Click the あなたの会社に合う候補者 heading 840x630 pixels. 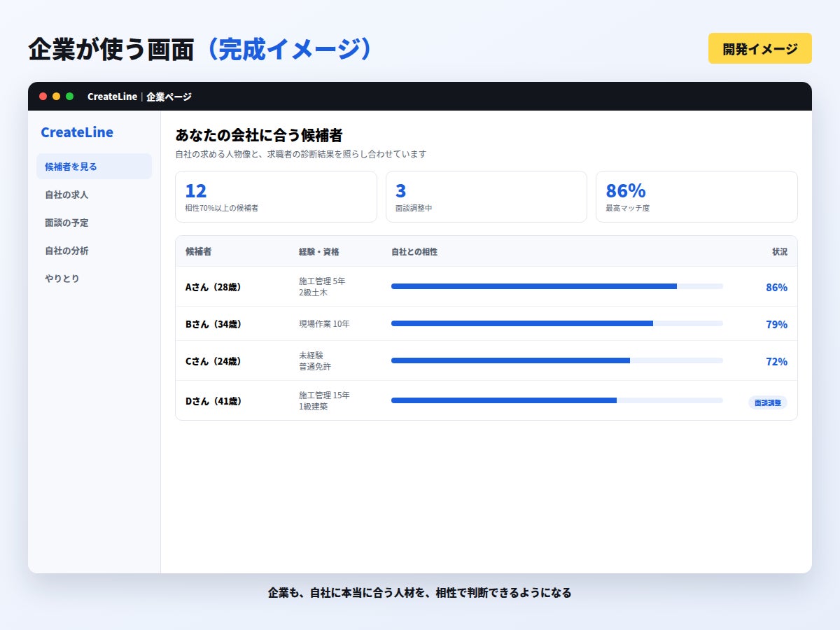[x=258, y=135]
